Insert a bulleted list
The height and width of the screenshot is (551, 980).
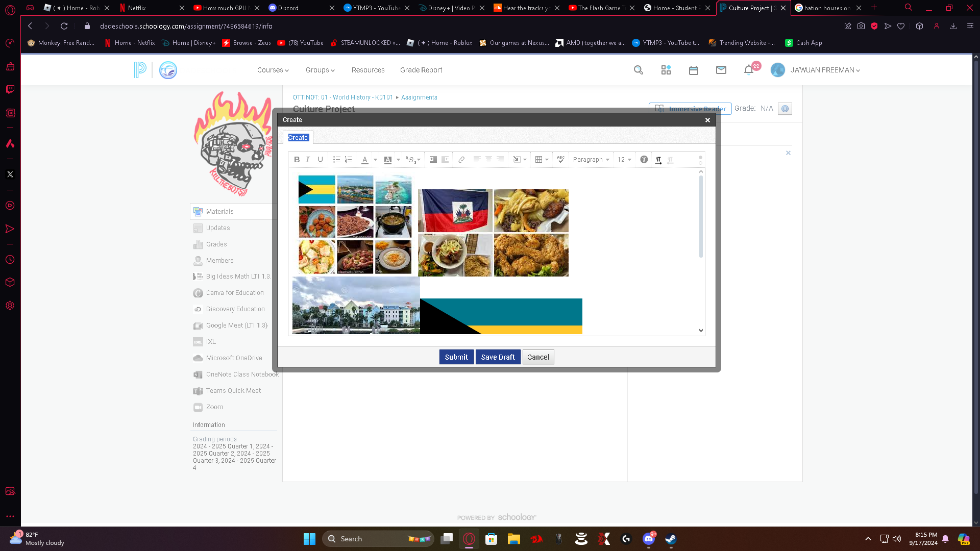[x=336, y=160]
